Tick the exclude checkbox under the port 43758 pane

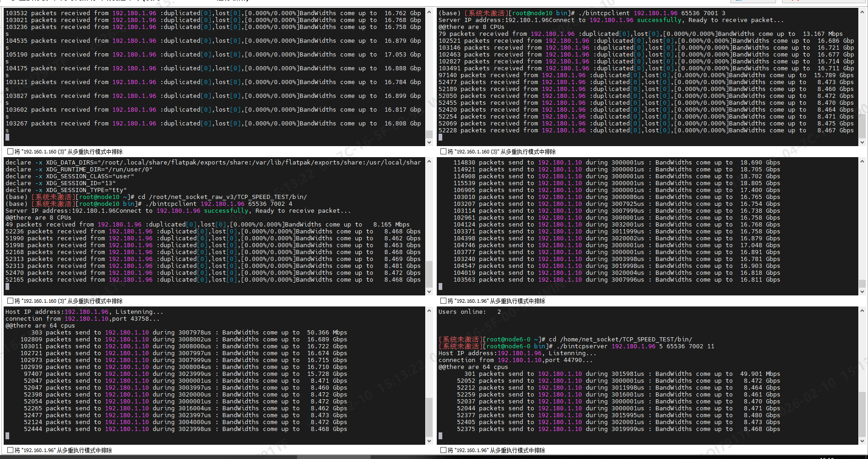[10, 450]
